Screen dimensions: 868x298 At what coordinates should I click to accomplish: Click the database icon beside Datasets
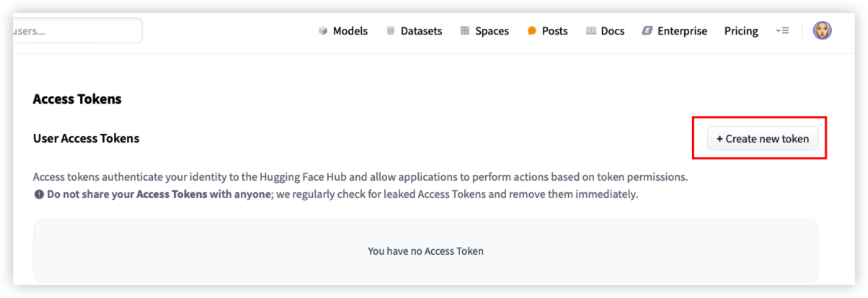[x=391, y=31]
